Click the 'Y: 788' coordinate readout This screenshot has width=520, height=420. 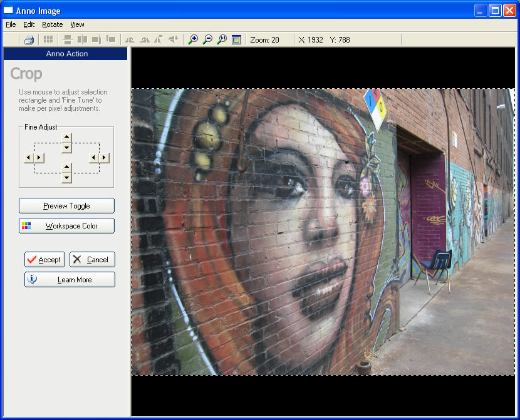pyautogui.click(x=340, y=40)
